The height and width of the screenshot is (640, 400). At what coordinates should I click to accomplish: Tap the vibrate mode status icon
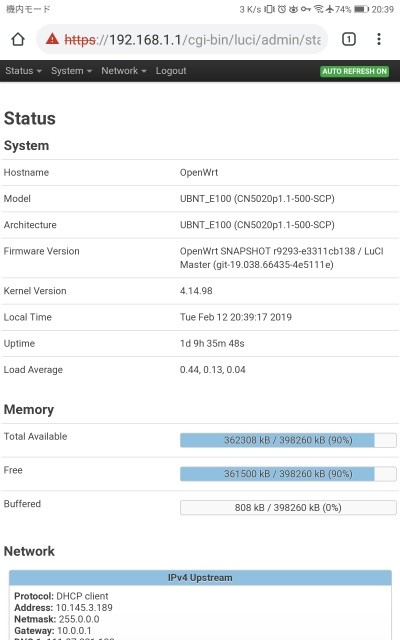(x=269, y=9)
